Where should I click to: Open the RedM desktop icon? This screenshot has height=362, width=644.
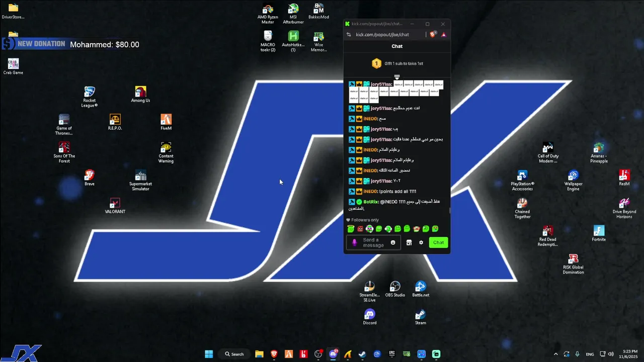tap(624, 177)
